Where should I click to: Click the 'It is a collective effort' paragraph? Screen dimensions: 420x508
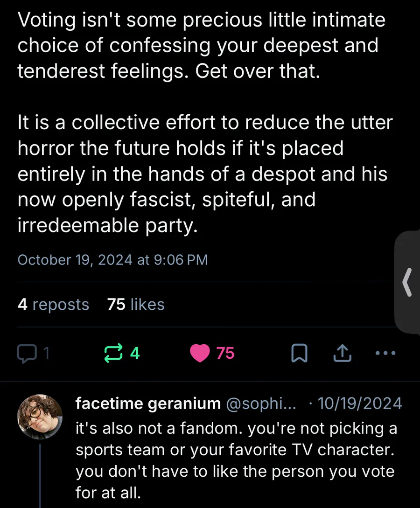pyautogui.click(x=204, y=174)
